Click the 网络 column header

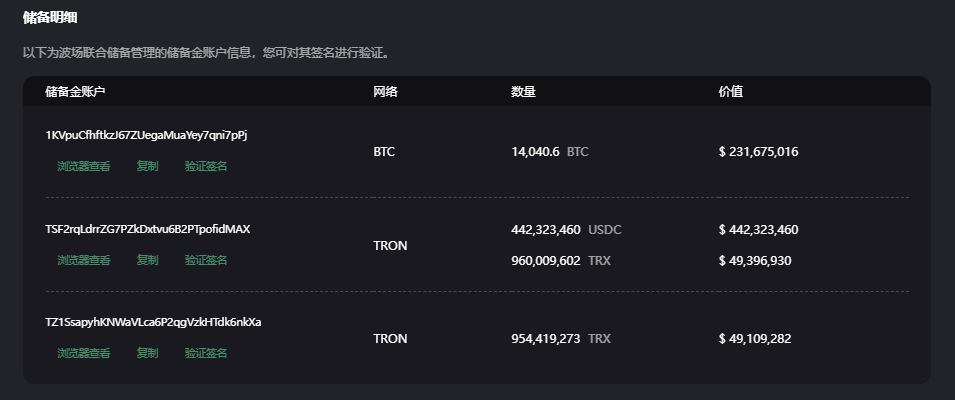(386, 92)
